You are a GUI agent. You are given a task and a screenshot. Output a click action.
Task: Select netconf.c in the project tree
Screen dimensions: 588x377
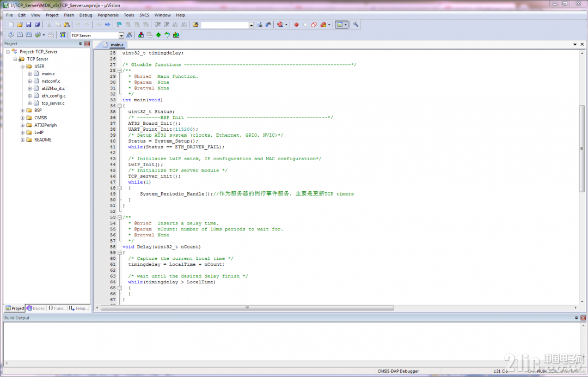pos(51,81)
